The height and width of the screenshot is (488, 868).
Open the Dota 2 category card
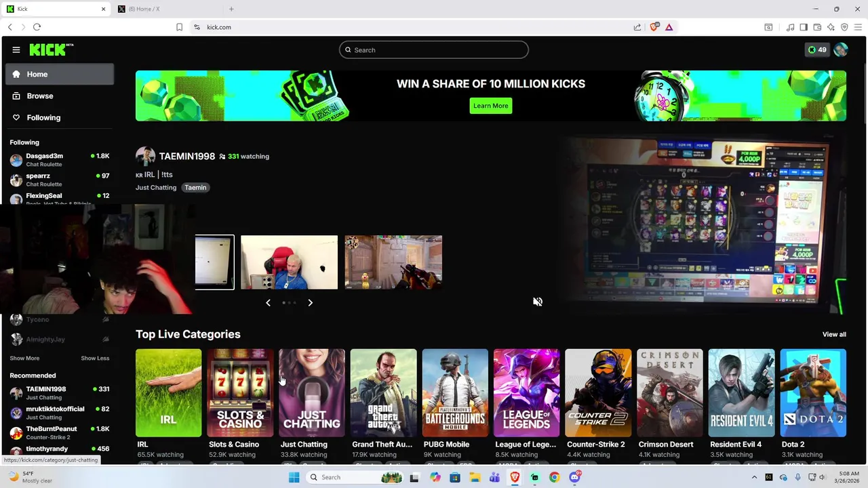pos(813,393)
